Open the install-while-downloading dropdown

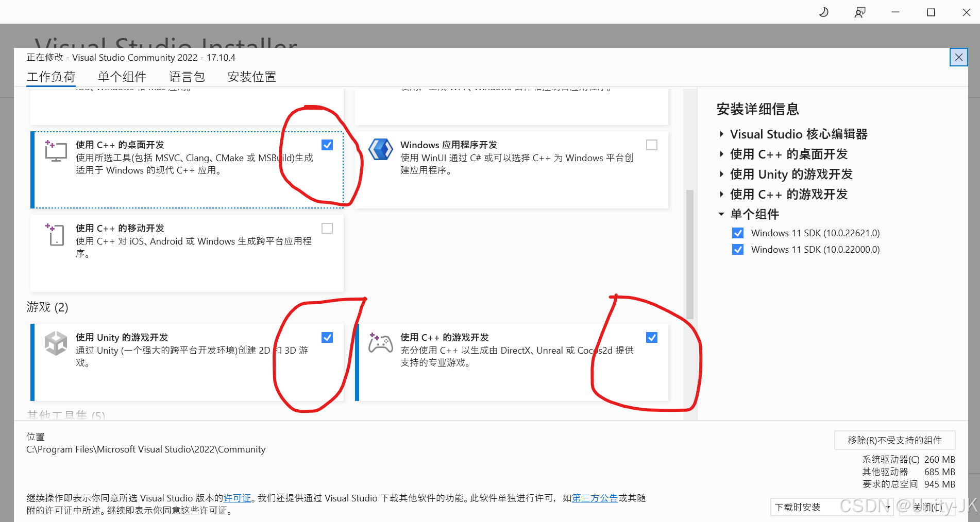(x=832, y=507)
